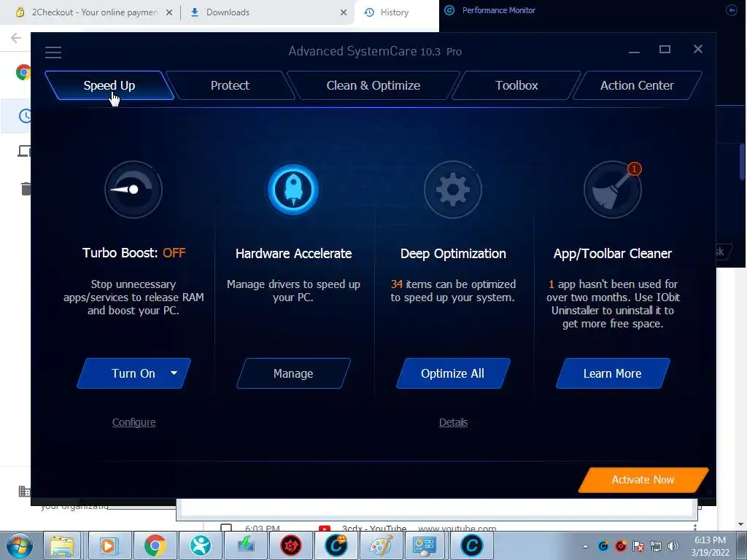This screenshot has height=560, width=747.
Task: Click the App/Toolbar Cleaner broom icon
Action: [x=612, y=190]
